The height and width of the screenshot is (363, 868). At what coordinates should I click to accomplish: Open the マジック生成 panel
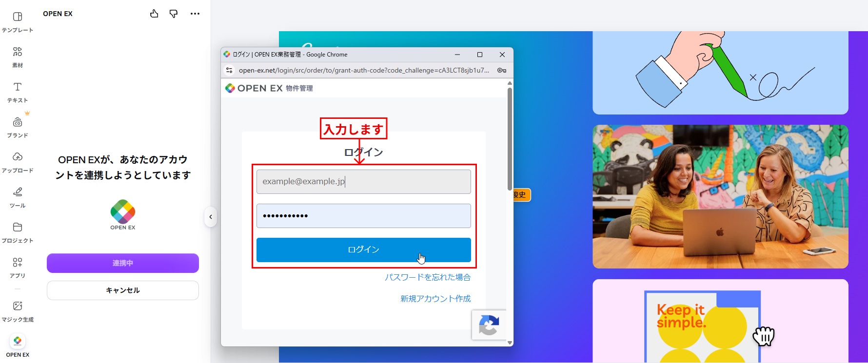[x=18, y=311]
